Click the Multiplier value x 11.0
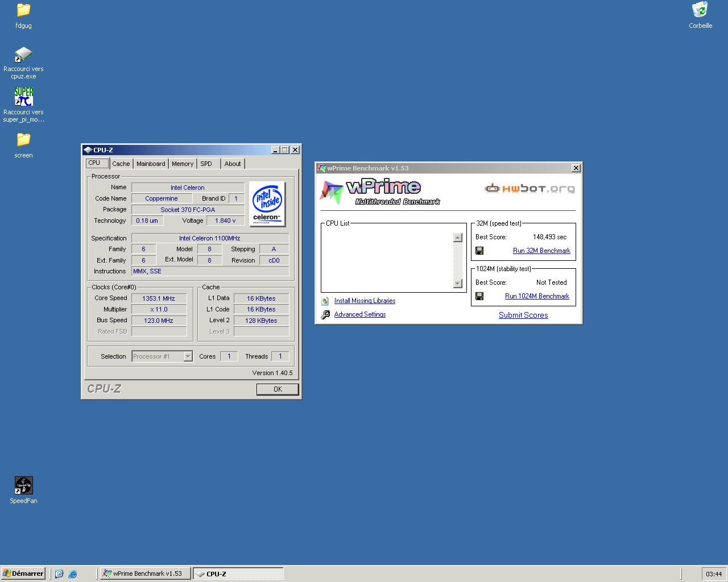 pyautogui.click(x=159, y=309)
